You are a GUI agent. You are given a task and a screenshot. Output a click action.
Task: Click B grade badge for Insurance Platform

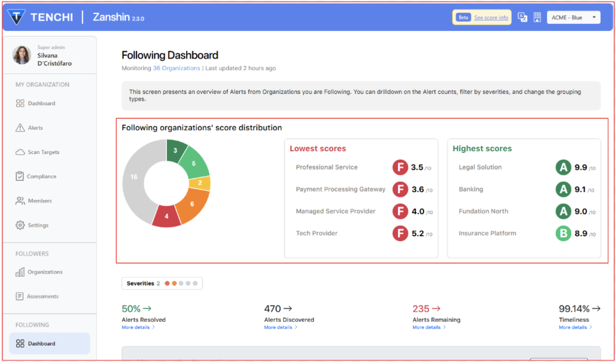(x=563, y=234)
